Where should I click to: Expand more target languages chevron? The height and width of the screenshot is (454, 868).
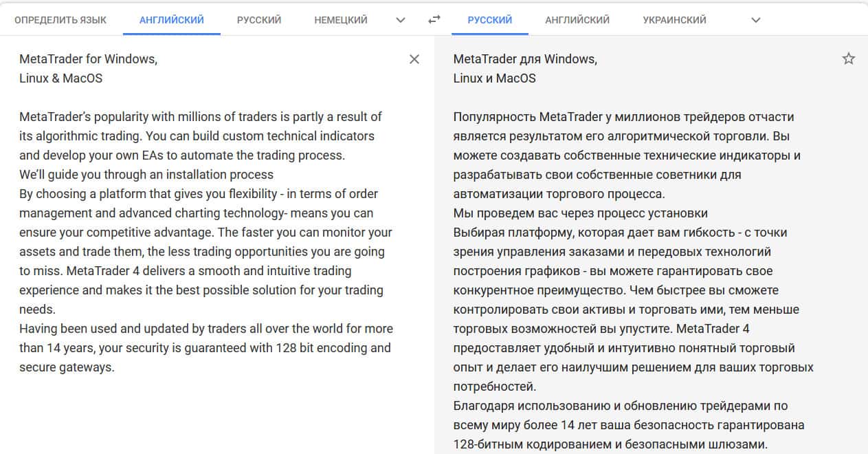pos(756,20)
